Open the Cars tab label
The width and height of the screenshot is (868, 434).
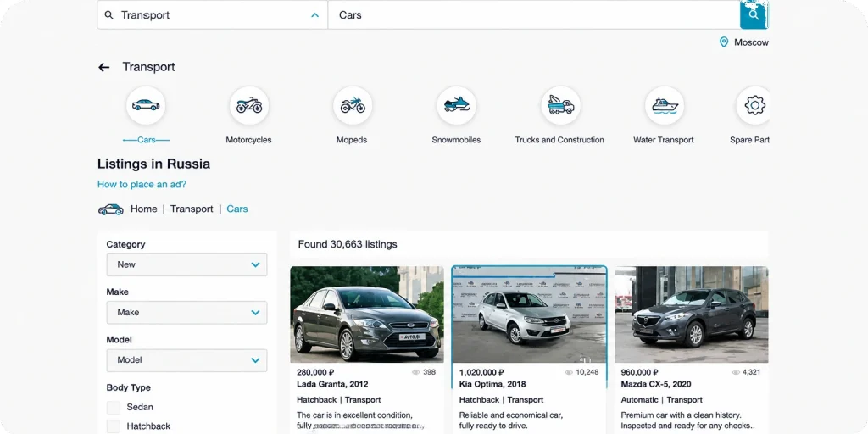[x=146, y=140]
